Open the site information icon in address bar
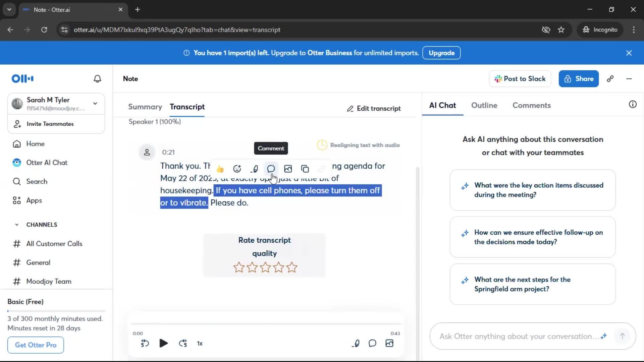Screen dimensions: 644x362 (64, 30)
